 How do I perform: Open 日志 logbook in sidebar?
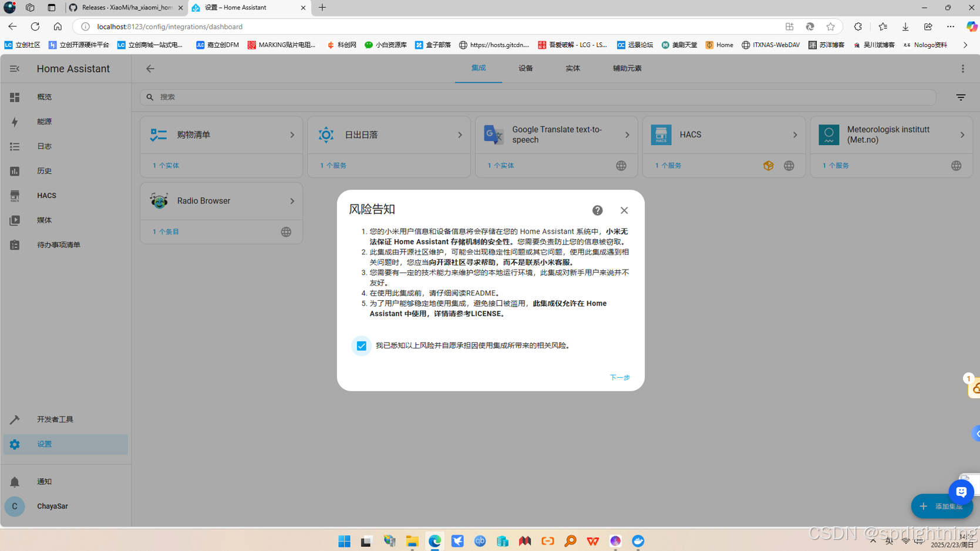point(66,146)
